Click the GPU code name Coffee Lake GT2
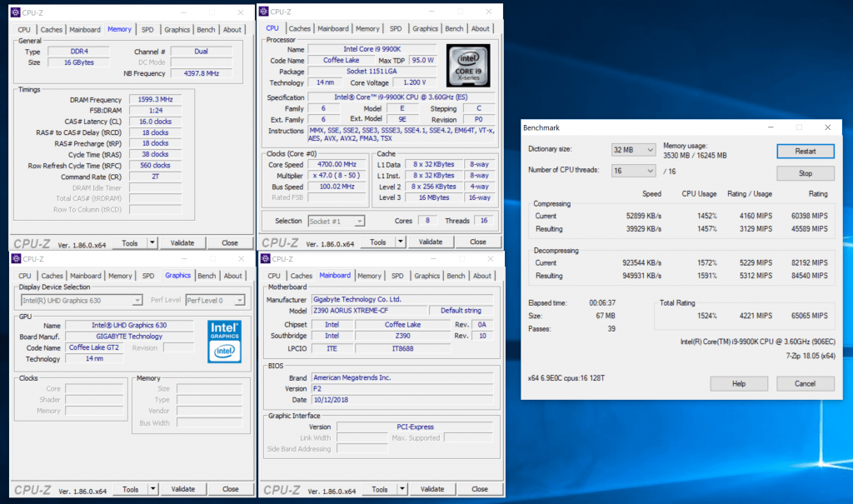853x504 pixels. click(94, 347)
